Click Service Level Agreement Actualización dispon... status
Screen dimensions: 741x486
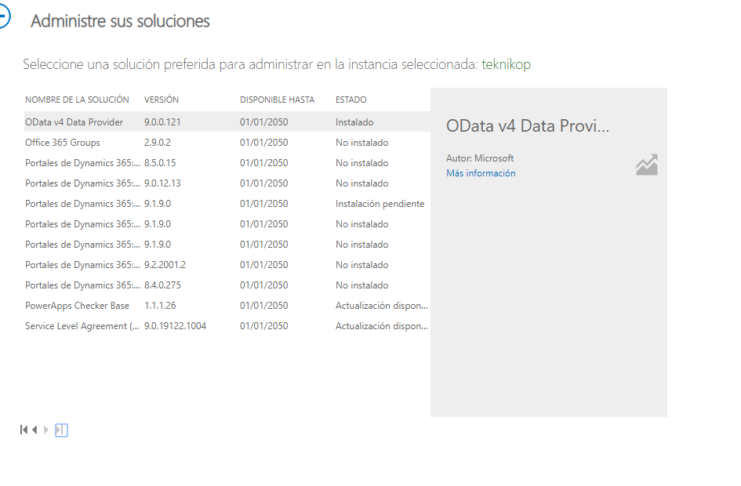tap(382, 326)
